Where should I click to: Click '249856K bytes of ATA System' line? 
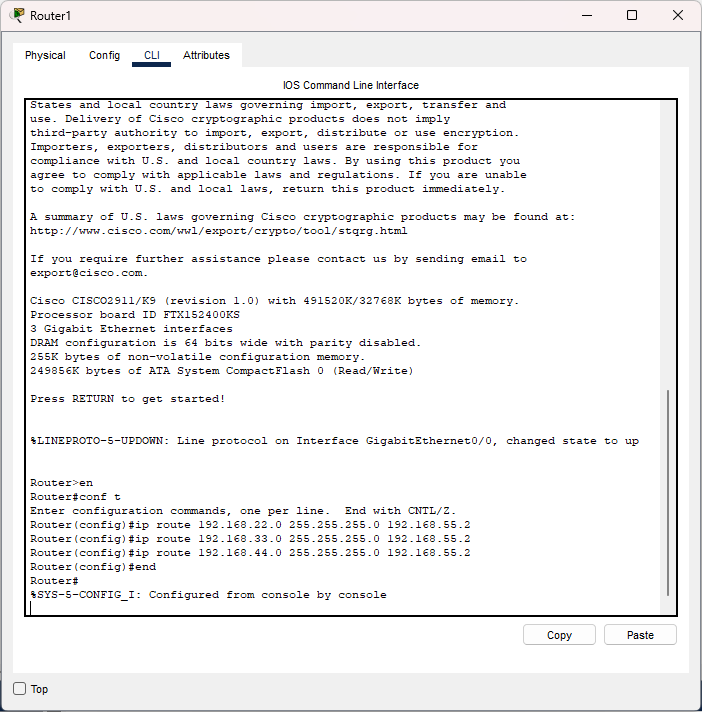pyautogui.click(x=222, y=371)
